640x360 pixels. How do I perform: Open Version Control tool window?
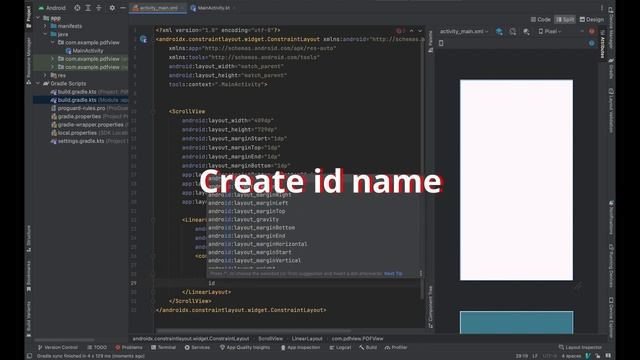[58, 347]
